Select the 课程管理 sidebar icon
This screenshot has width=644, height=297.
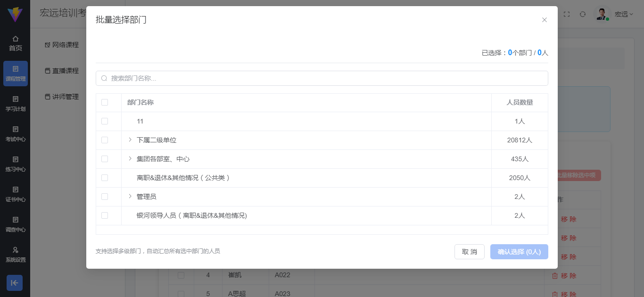point(15,73)
